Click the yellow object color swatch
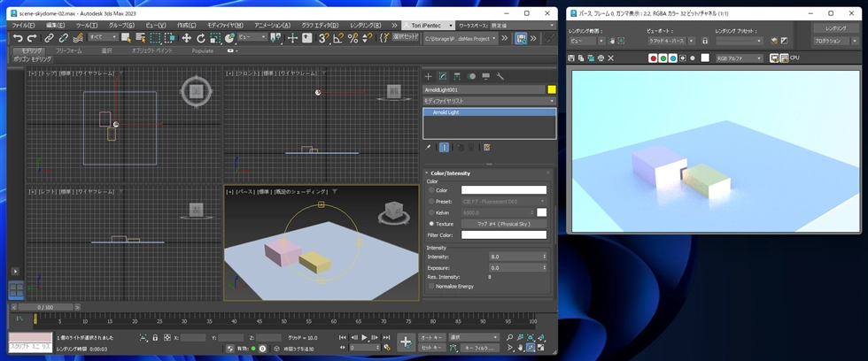Image resolution: width=868 pixels, height=361 pixels. [551, 89]
